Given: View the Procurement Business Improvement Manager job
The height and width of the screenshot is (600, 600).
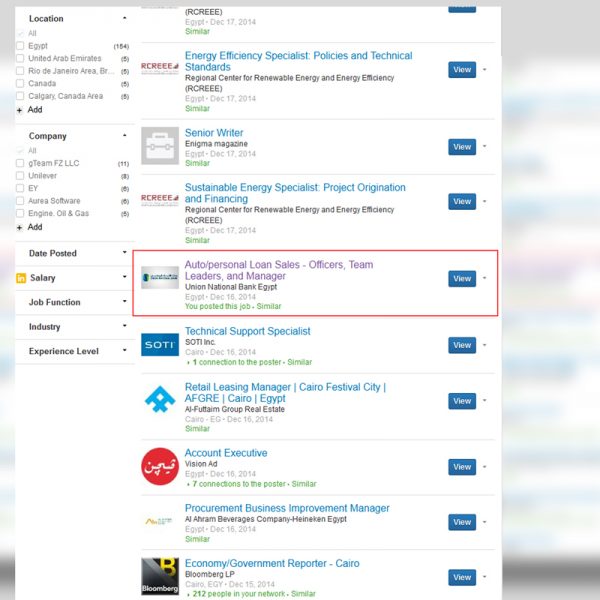Looking at the screenshot, I should tap(462, 522).
